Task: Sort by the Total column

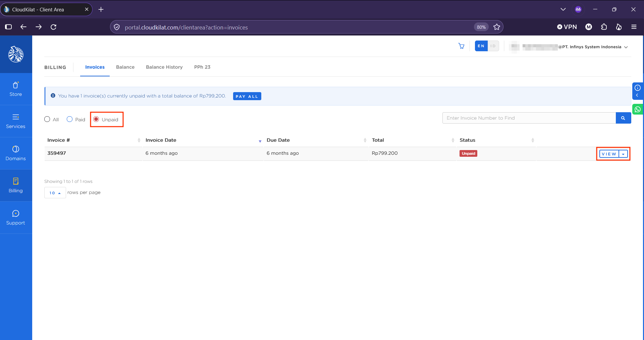Action: (413, 140)
